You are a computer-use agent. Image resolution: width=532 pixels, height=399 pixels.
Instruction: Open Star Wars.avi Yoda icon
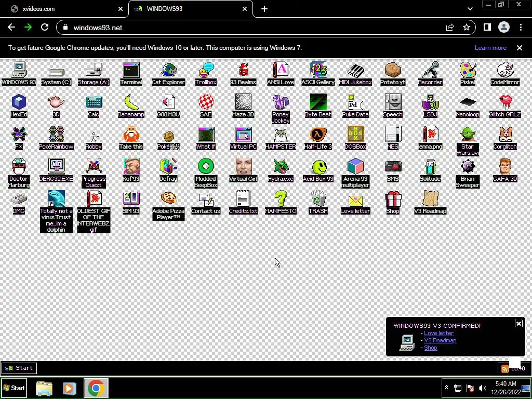(468, 141)
